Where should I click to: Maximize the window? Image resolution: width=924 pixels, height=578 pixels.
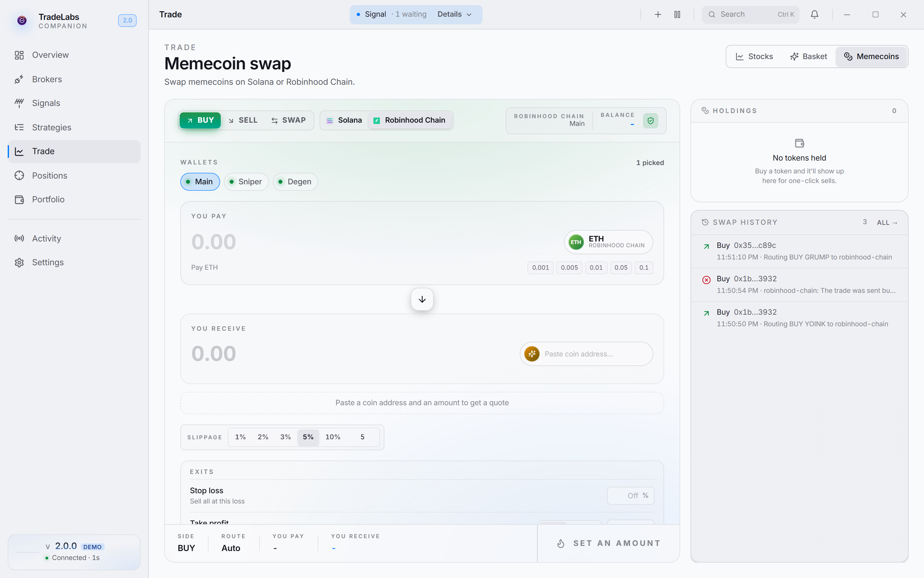tap(875, 14)
